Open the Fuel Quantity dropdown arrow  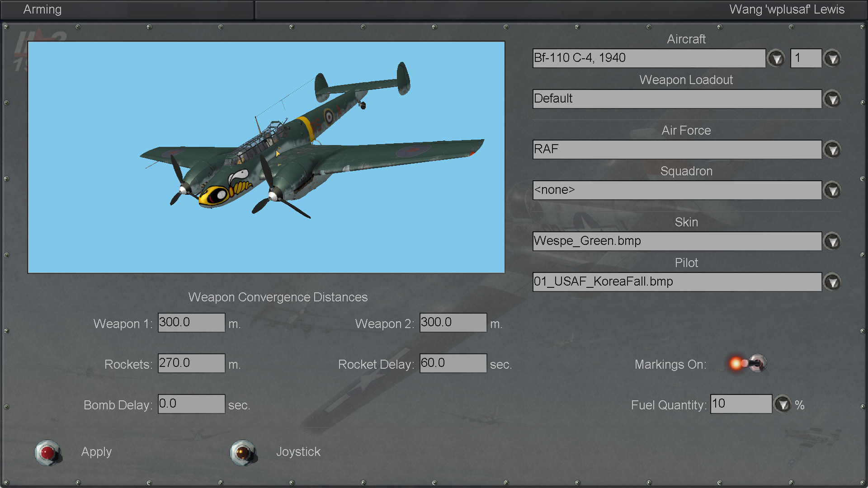[783, 404]
